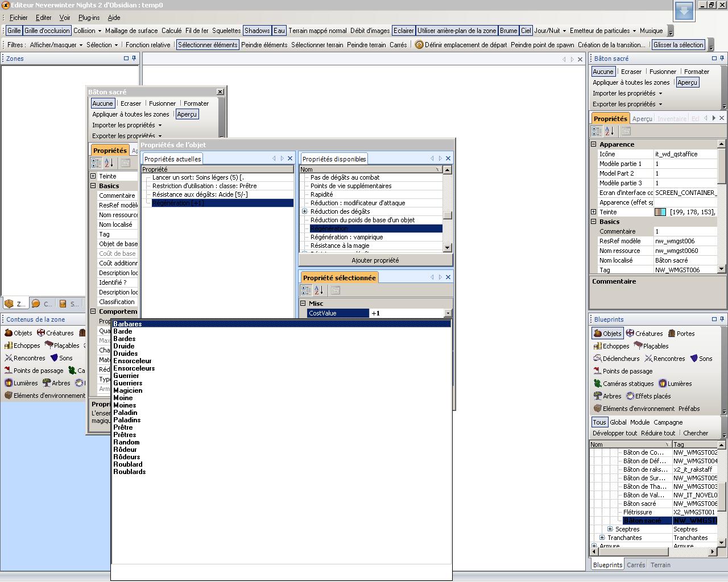Toggle Utiliser arrière-plan de la zone
Viewport: 728px width, 582px height.
point(457,31)
